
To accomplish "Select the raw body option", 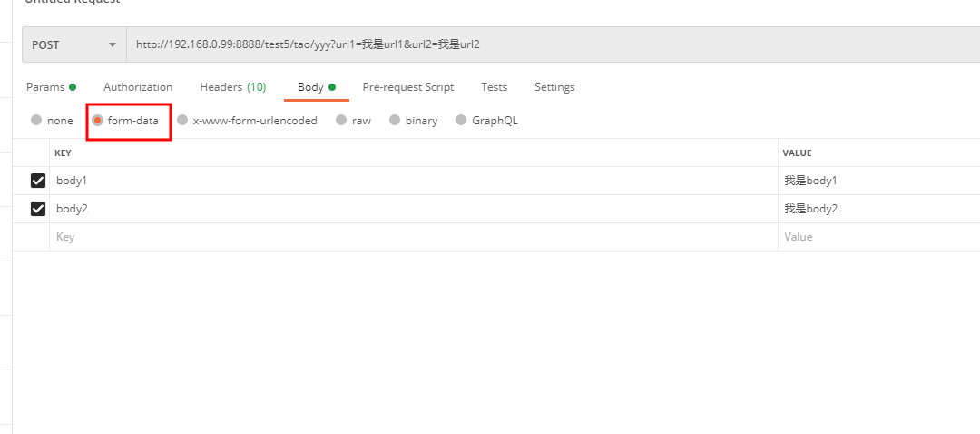I will [x=341, y=120].
